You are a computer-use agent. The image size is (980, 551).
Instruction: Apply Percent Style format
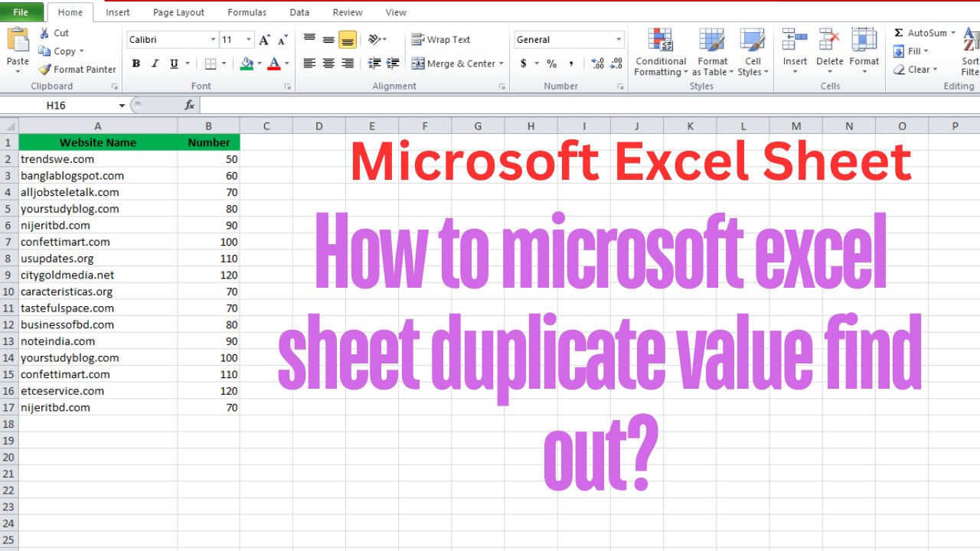(551, 64)
